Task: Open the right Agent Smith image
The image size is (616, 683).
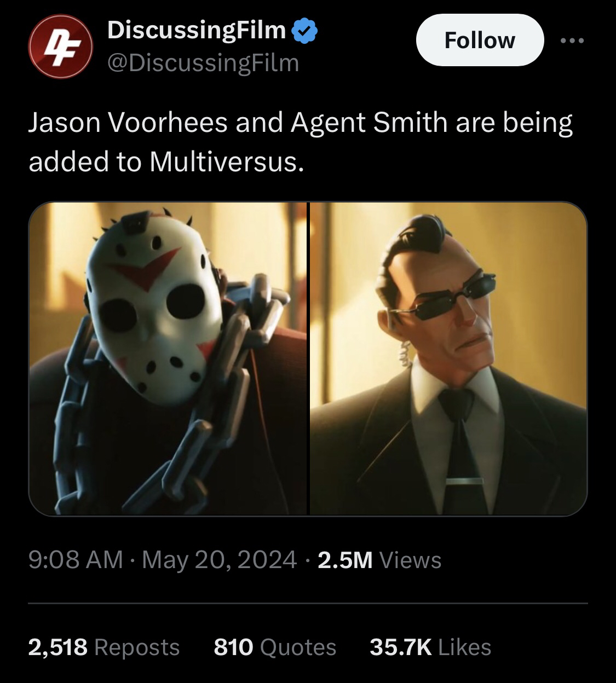Action: click(x=448, y=358)
